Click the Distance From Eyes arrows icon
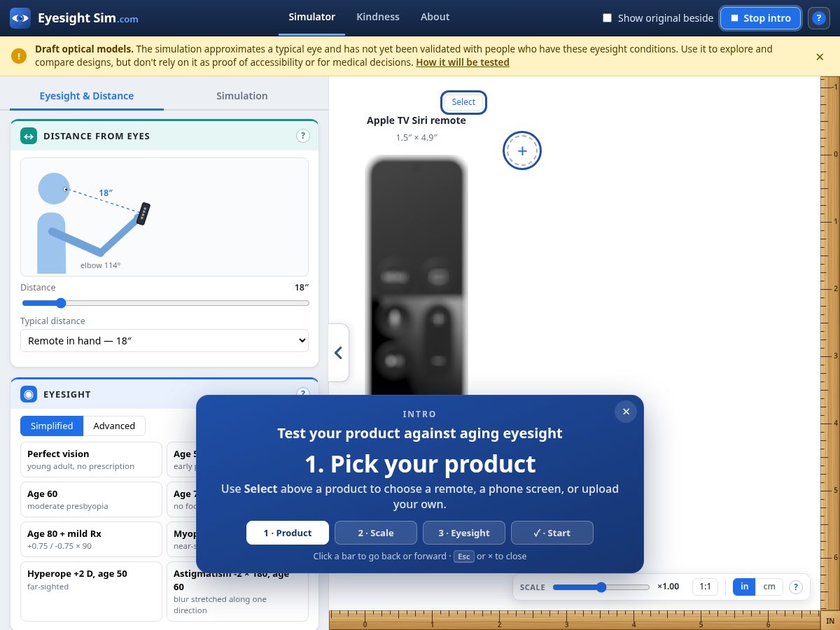 pyautogui.click(x=29, y=136)
